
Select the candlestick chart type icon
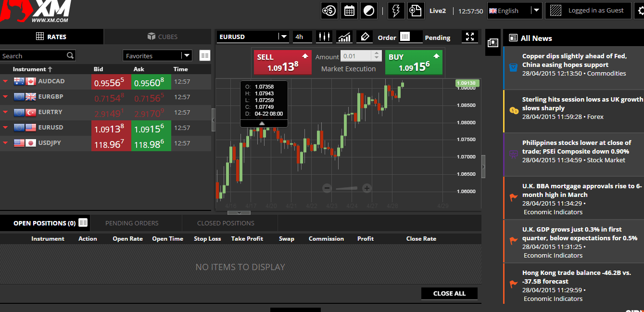click(324, 37)
